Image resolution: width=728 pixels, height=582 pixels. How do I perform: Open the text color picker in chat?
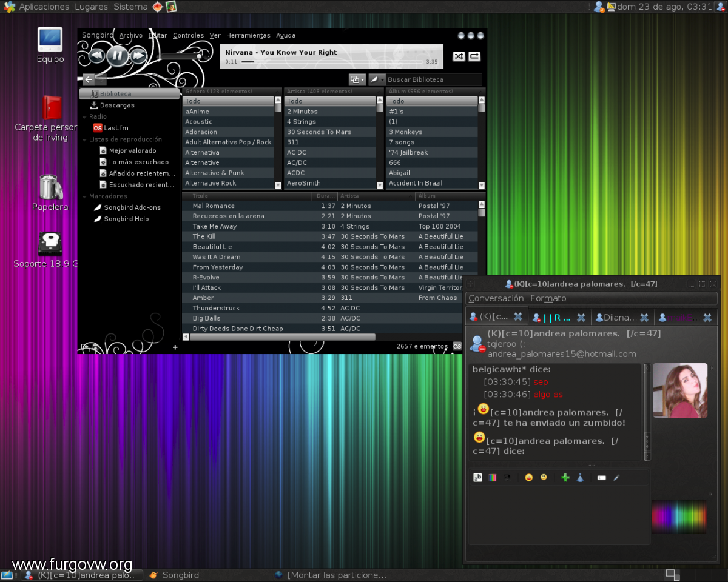[493, 477]
